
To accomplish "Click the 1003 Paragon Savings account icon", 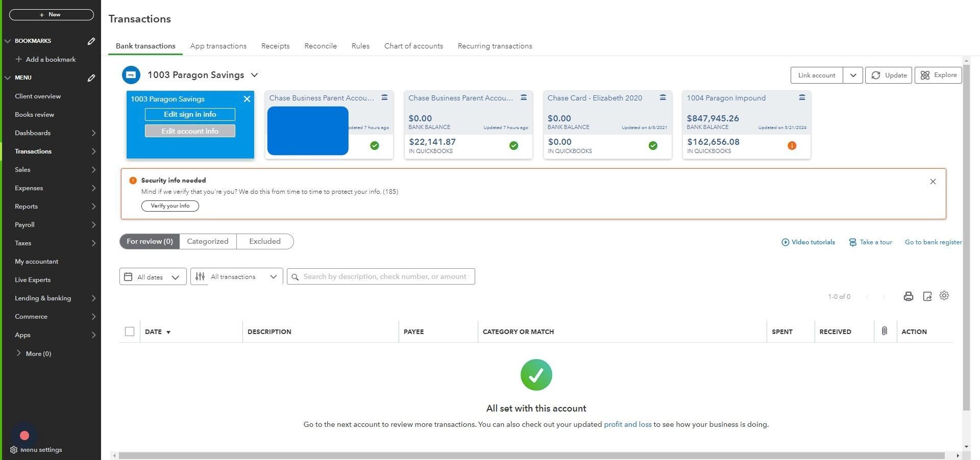I will click(131, 75).
